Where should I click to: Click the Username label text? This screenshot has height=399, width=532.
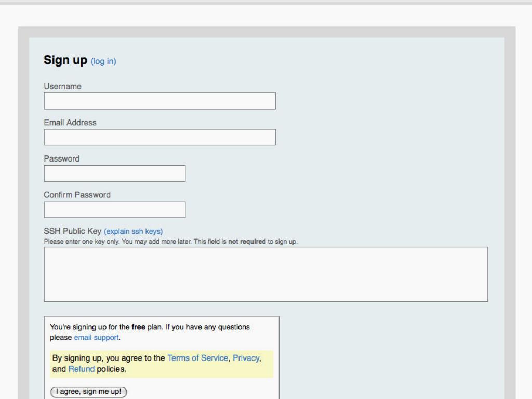coord(62,87)
